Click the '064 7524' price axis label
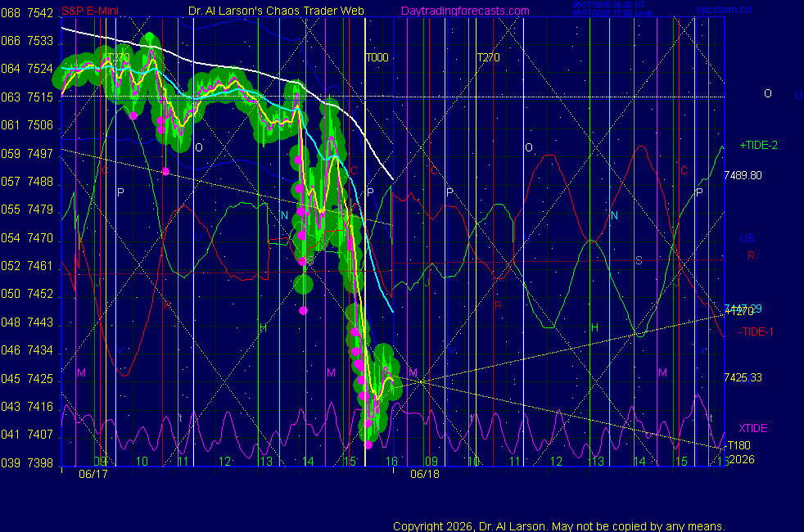This screenshot has height=532, width=804. [27, 69]
